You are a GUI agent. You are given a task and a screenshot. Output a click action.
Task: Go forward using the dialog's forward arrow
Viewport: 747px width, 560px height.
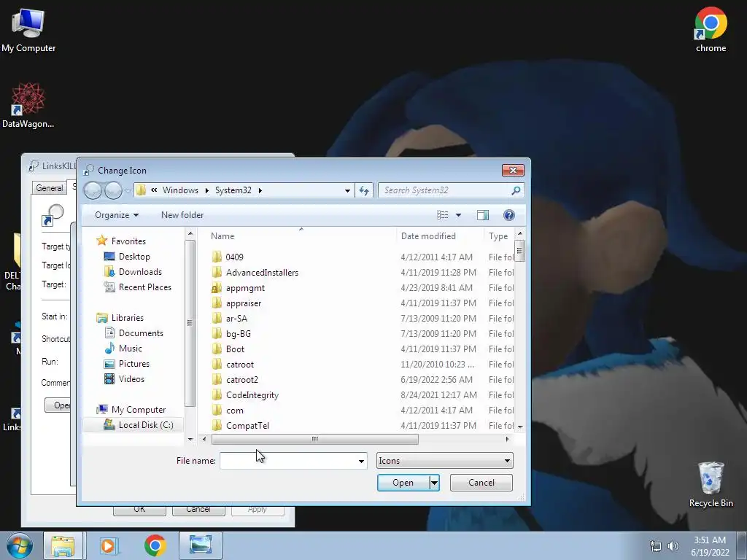tap(113, 190)
